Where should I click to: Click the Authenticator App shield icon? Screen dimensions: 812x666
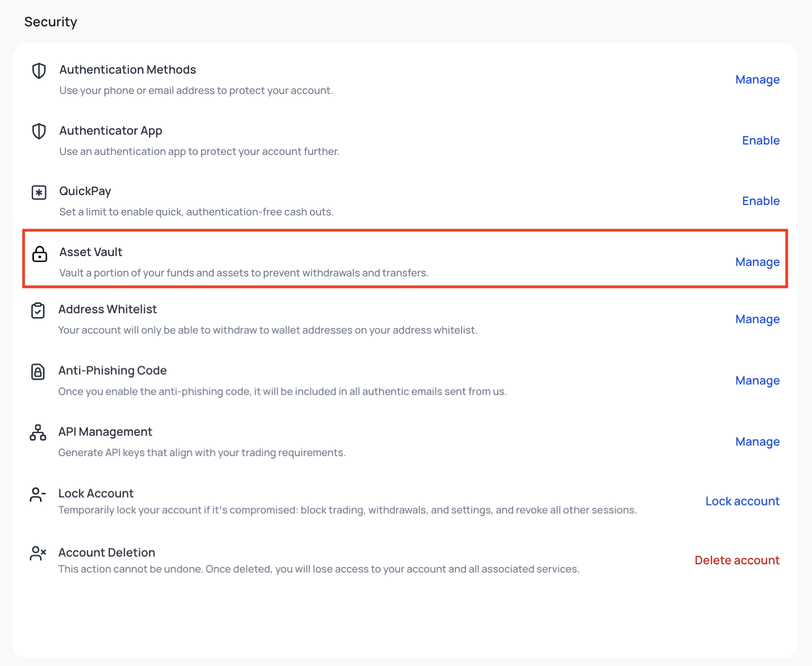tap(39, 131)
